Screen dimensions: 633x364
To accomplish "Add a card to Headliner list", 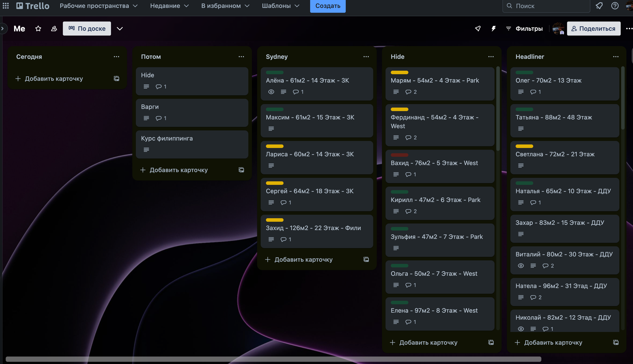I will 549,342.
